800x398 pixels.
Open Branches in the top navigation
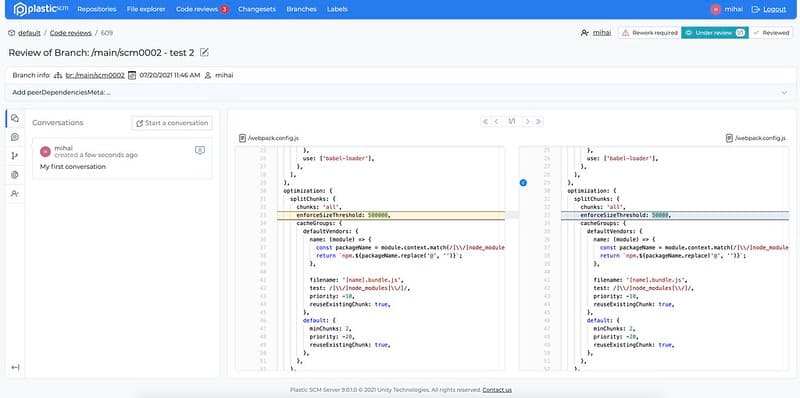coord(301,9)
